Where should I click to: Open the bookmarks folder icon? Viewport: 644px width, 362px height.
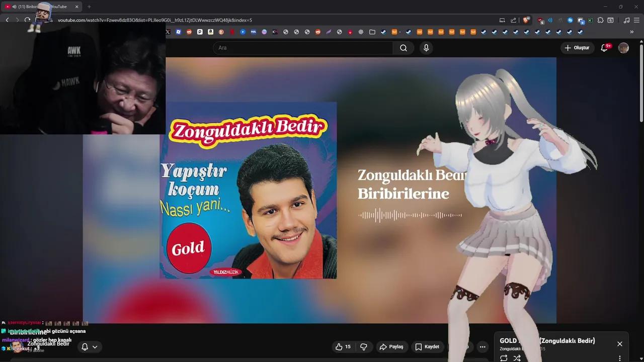coord(372,32)
